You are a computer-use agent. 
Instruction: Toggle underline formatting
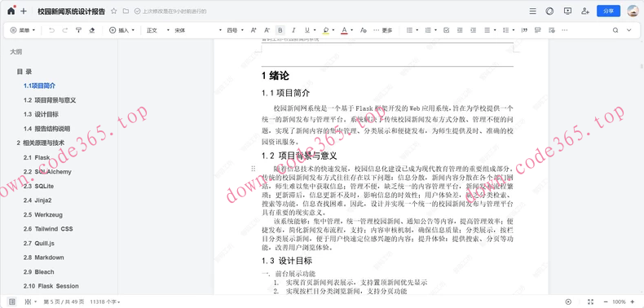(307, 30)
